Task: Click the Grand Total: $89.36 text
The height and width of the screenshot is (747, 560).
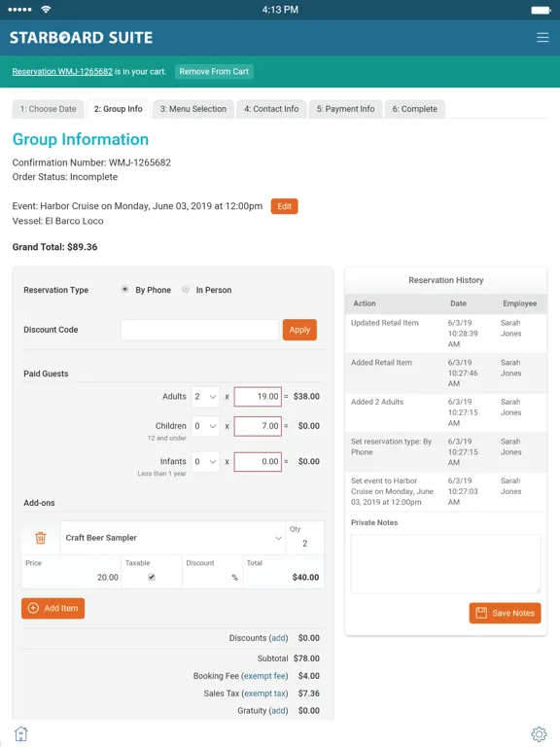Action: click(54, 247)
